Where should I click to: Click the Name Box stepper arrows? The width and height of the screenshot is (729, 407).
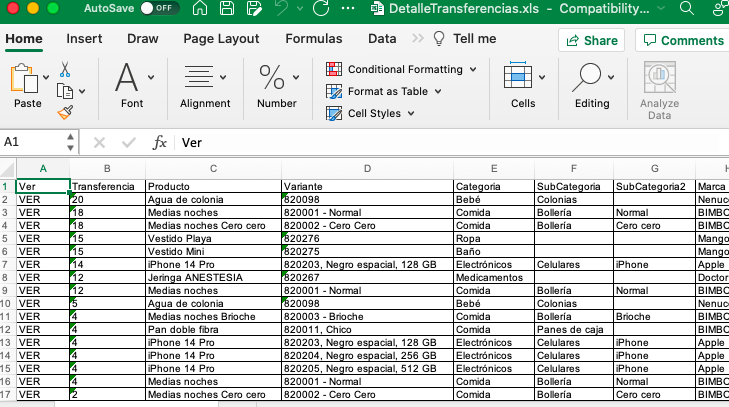pyautogui.click(x=70, y=142)
